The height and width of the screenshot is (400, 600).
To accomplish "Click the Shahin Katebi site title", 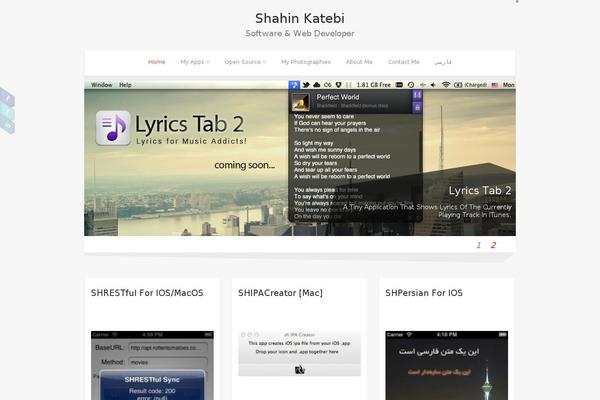I will pos(300,18).
